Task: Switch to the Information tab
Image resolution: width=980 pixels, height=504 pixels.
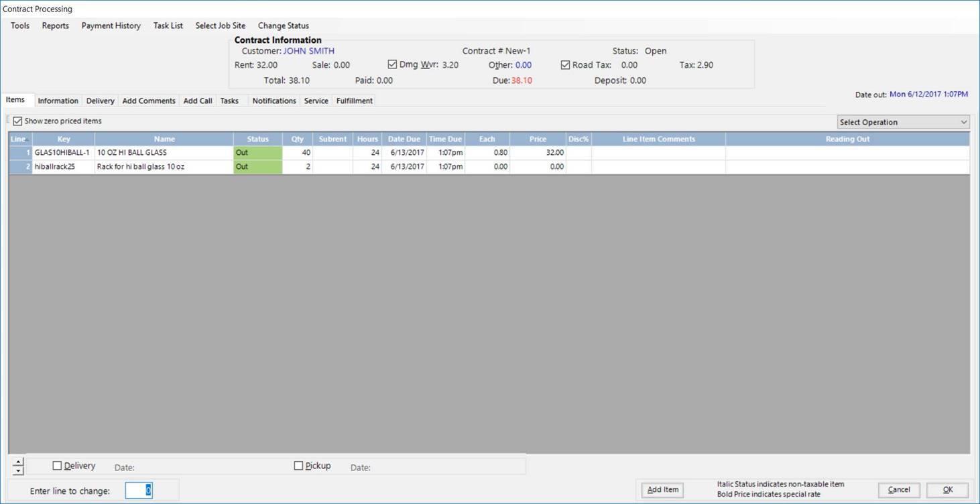Action: coord(58,101)
